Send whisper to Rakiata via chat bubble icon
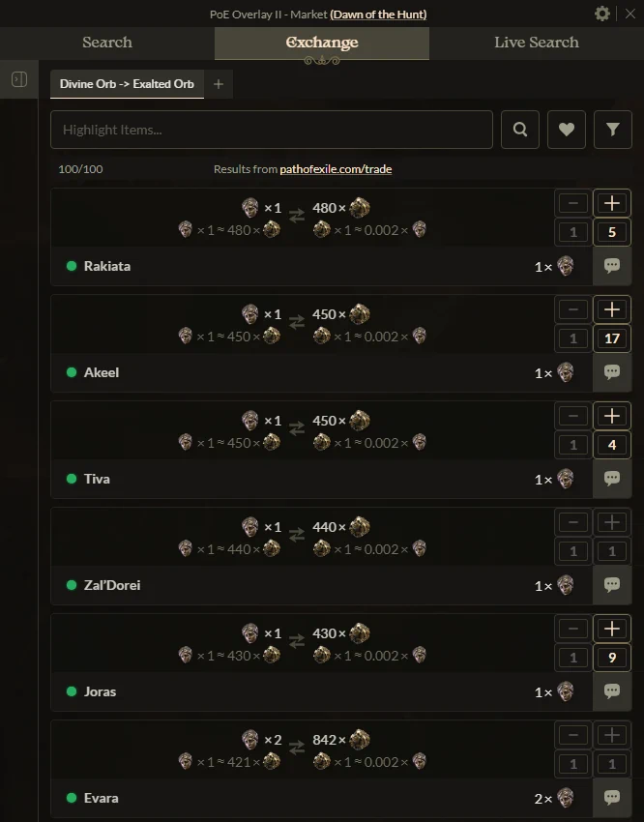 tap(611, 265)
